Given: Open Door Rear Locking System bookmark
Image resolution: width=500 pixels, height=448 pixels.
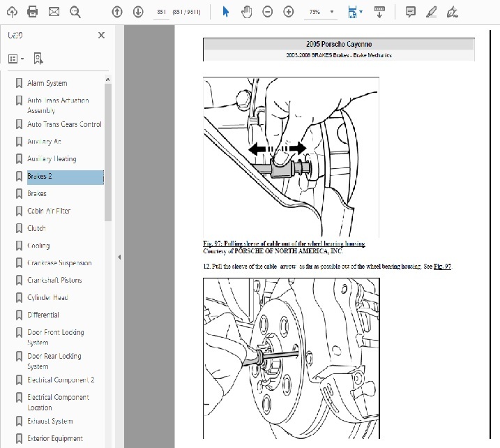Looking at the screenshot, I should click(x=54, y=361).
